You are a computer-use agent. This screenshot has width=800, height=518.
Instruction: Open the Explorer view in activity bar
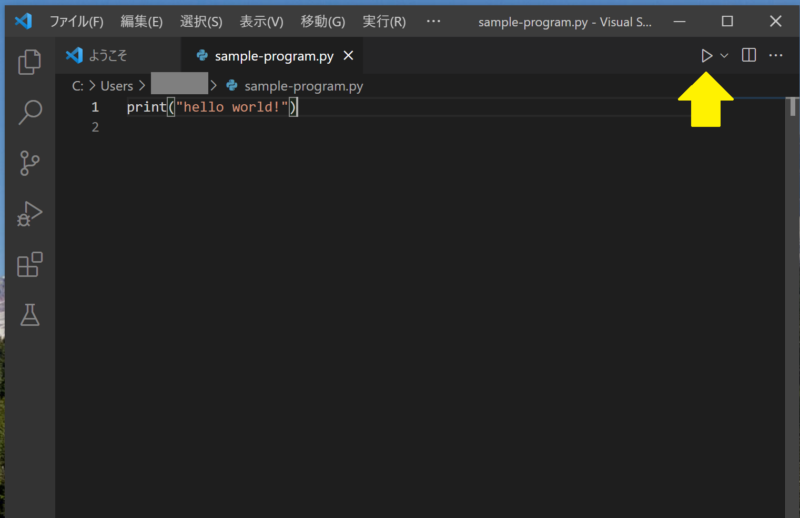(30, 62)
